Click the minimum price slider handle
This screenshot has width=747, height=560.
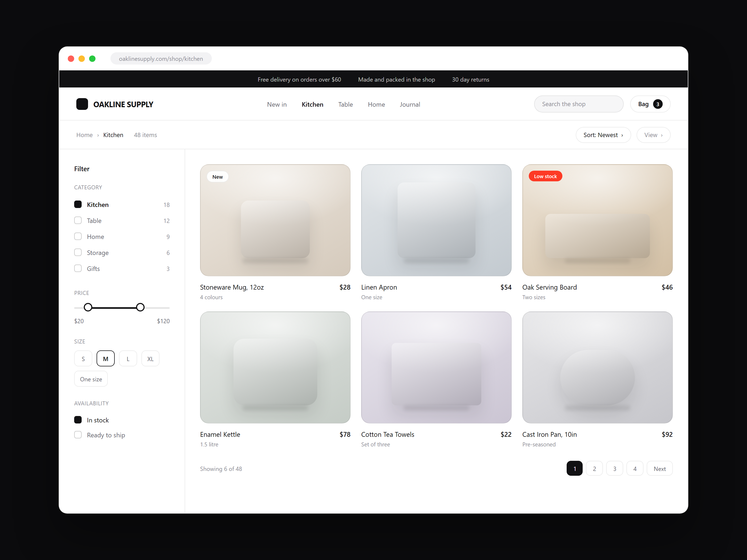[88, 307]
